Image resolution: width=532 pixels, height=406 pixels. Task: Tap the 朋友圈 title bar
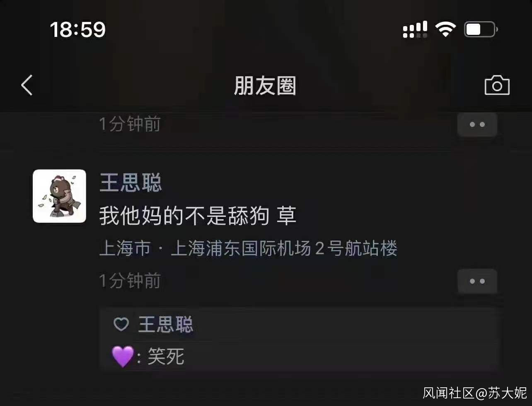pos(265,86)
